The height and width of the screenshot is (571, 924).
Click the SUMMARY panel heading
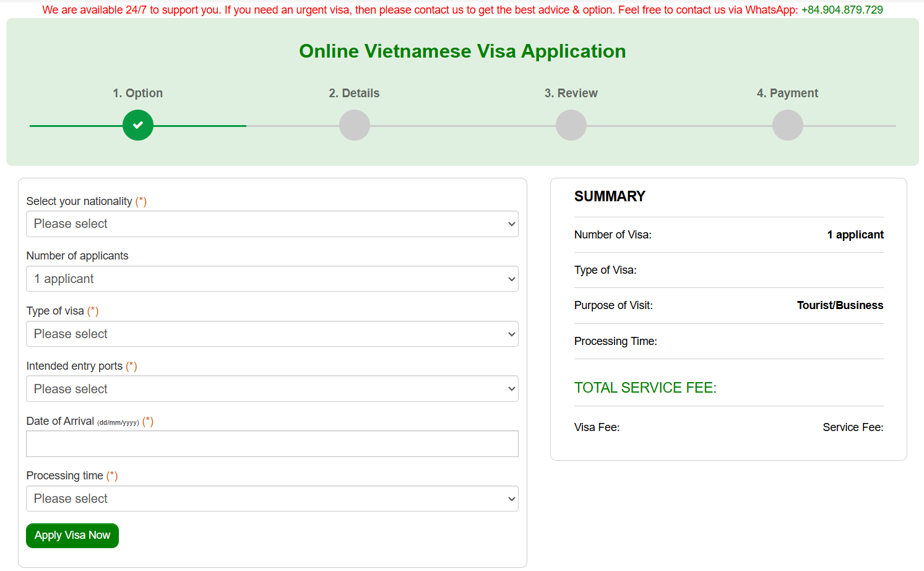(x=610, y=197)
